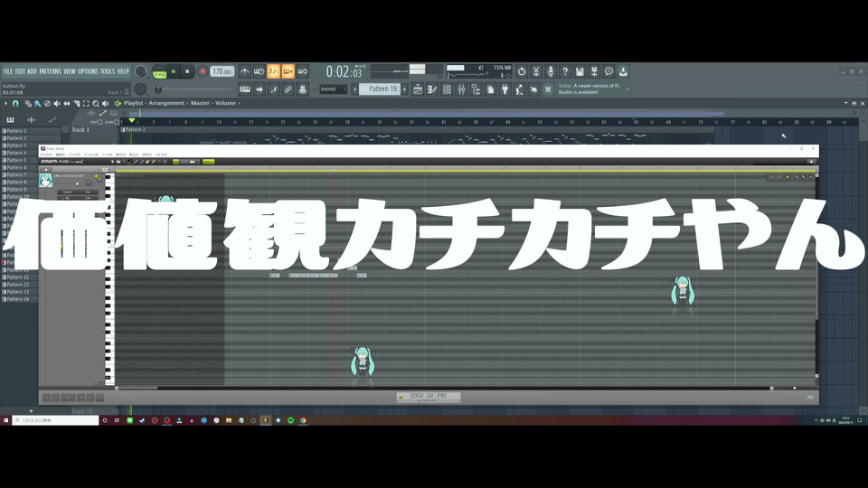The width and height of the screenshot is (868, 488).
Task: Click the plus button next to Pattern 19
Action: coord(405,89)
